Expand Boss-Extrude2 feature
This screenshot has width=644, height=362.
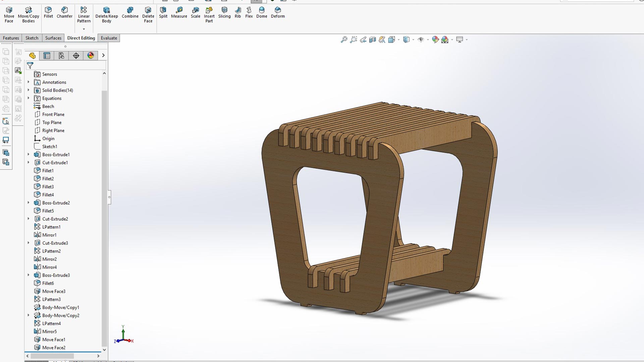(x=29, y=203)
